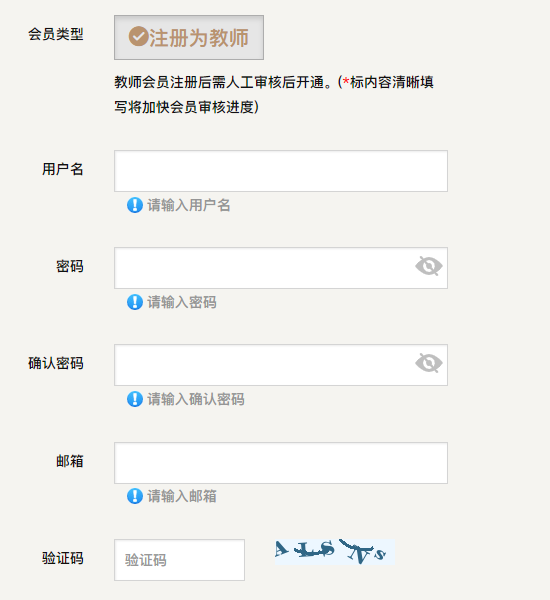The image size is (550, 600).
Task: Toggle password visibility in 密码 field
Action: tap(429, 266)
